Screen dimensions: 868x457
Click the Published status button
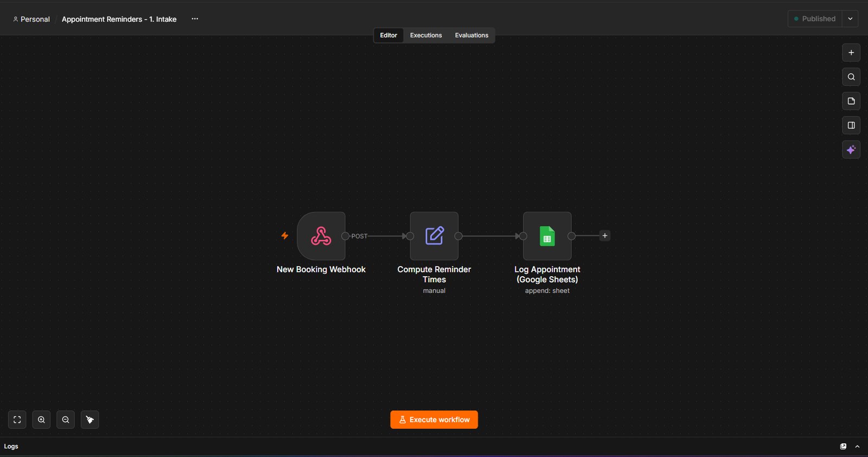pos(815,18)
